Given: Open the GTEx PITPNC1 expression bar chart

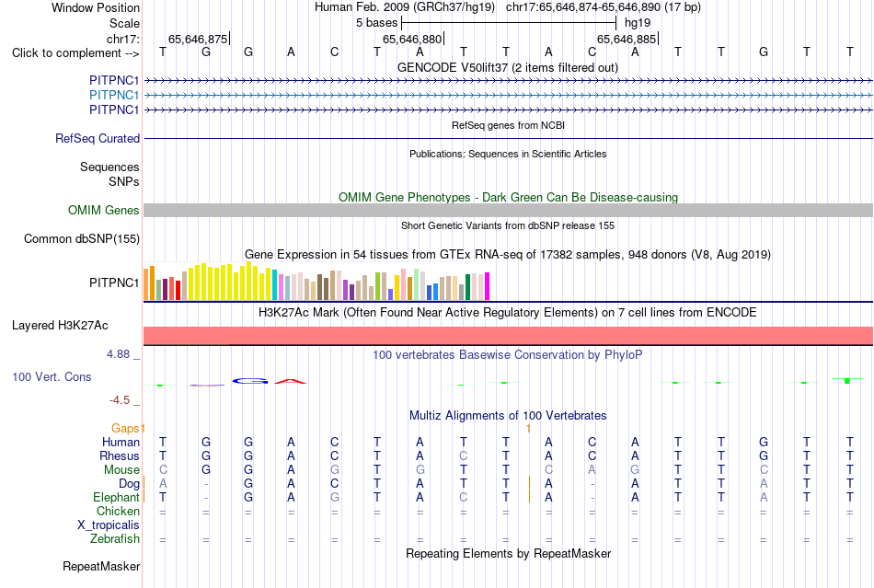Looking at the screenshot, I should 316,282.
